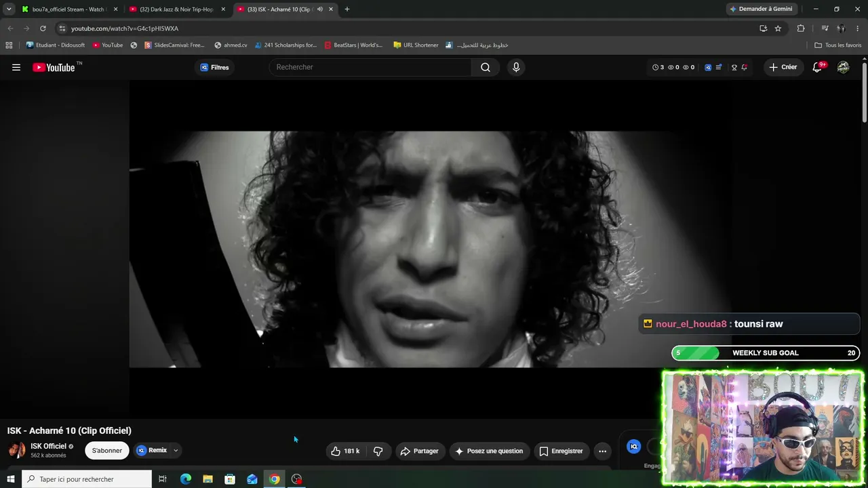868x488 pixels.
Task: Switch to Chrome in taskbar
Action: [274, 479]
